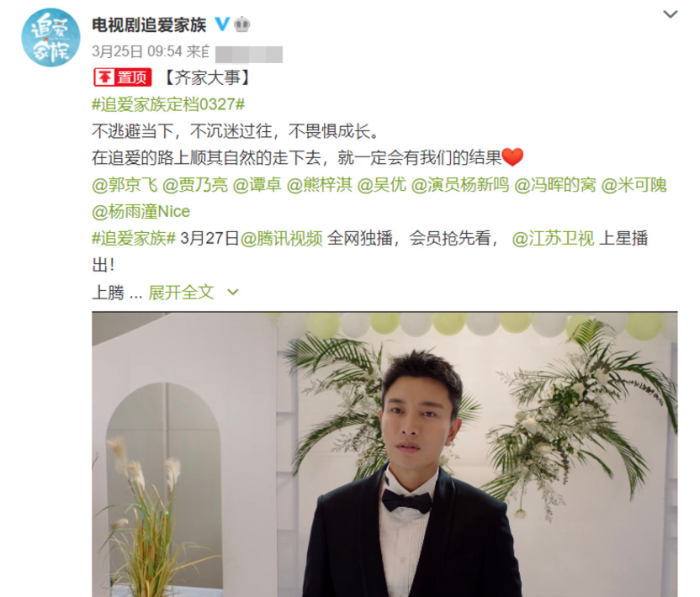Visit @谭卓 mention profile

257,185
